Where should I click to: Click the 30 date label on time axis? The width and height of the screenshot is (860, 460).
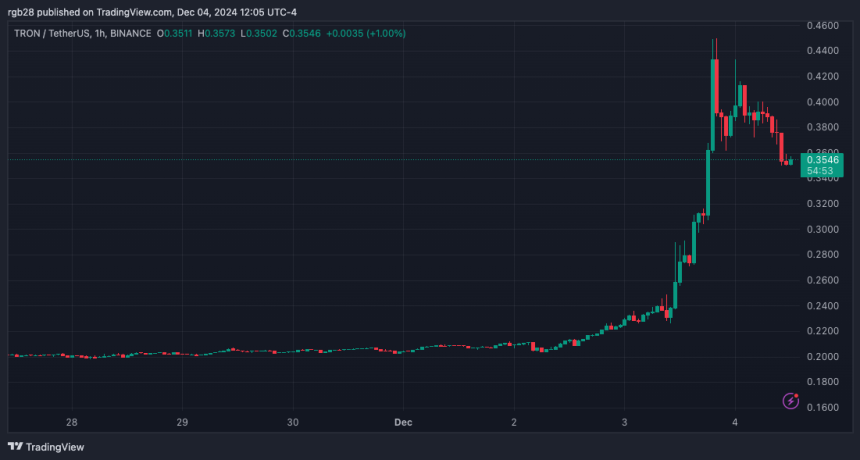(x=293, y=422)
